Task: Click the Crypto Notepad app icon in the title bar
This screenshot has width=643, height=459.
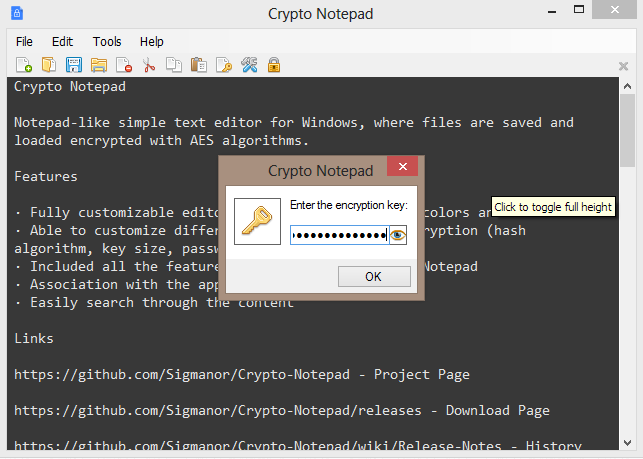Action: pos(17,13)
